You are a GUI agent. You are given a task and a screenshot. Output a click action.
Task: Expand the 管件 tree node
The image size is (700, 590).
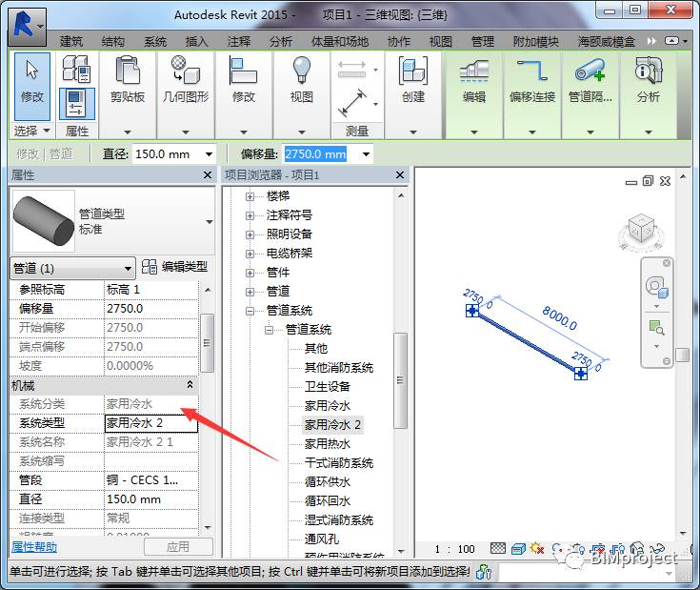[x=250, y=273]
